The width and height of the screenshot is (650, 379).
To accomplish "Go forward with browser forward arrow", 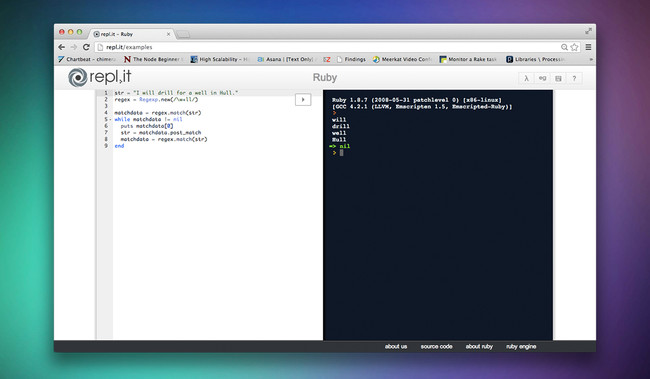I will click(x=74, y=47).
